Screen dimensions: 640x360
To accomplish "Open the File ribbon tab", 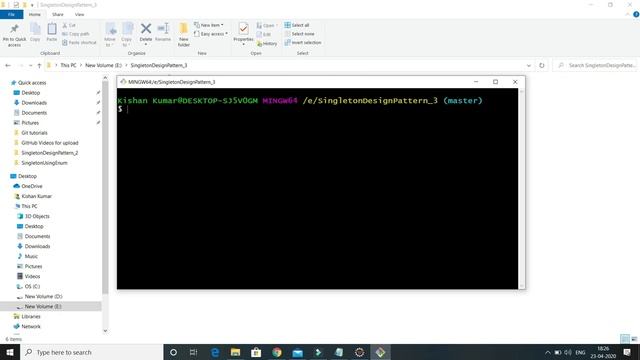I will (x=11, y=14).
